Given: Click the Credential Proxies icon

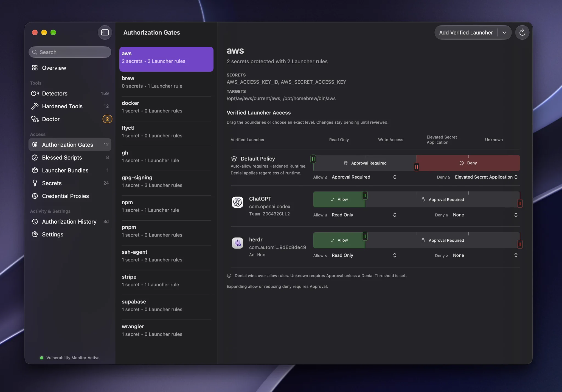Looking at the screenshot, I should (x=35, y=196).
